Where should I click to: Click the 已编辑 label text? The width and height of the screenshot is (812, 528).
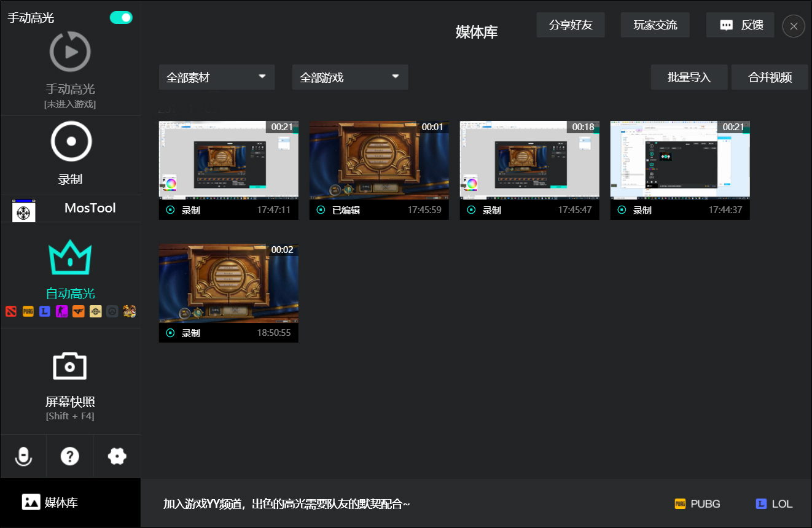tap(346, 210)
